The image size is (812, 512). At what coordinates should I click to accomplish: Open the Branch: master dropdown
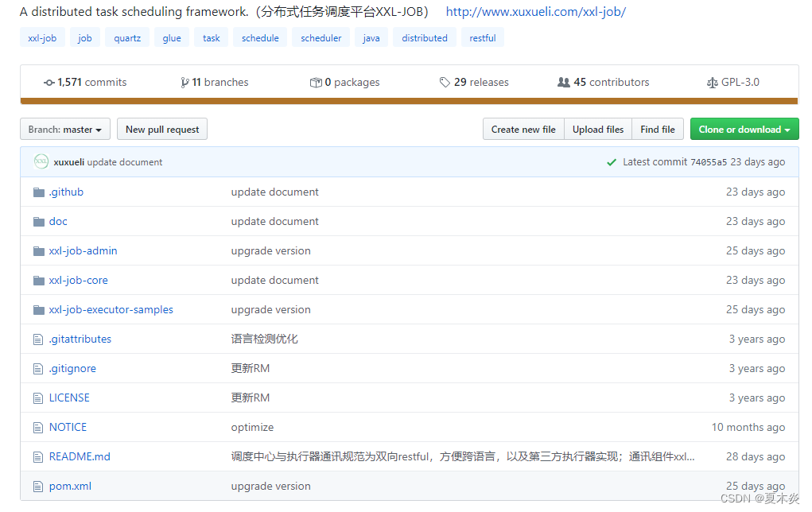[64, 129]
